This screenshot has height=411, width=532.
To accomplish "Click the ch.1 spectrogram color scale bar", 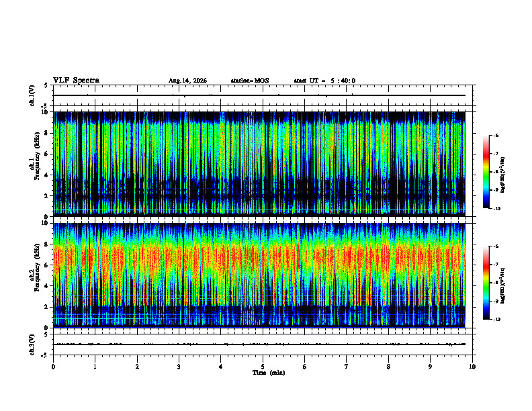I will [x=486, y=172].
